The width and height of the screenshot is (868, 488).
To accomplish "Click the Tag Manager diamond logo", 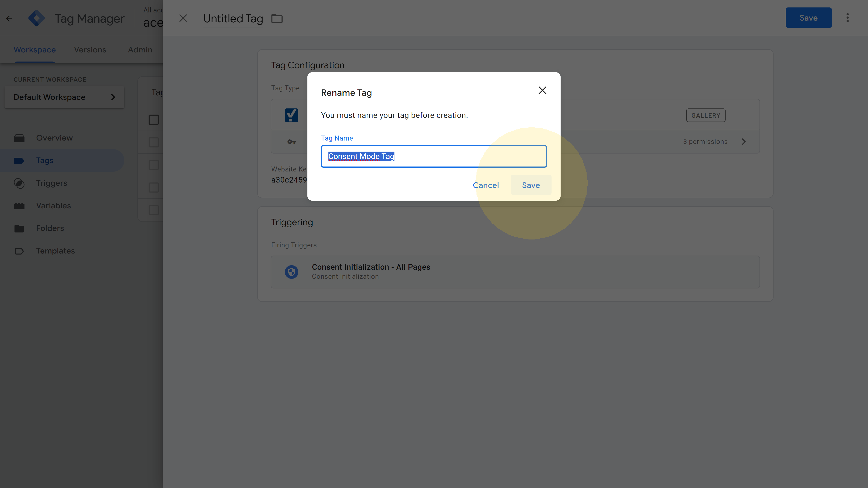I will (36, 18).
